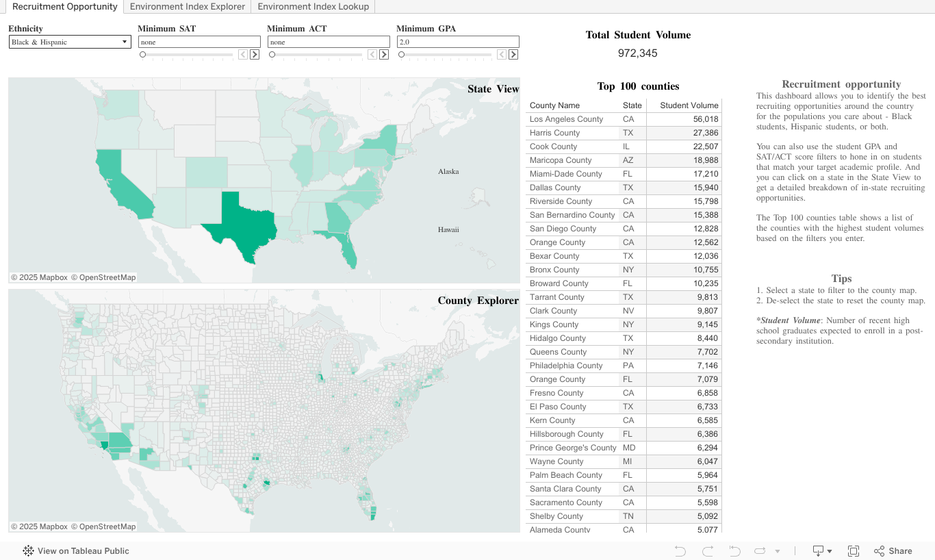Increase Minimum SAT with the right arrow
This screenshot has height=560, width=935.
[x=255, y=55]
